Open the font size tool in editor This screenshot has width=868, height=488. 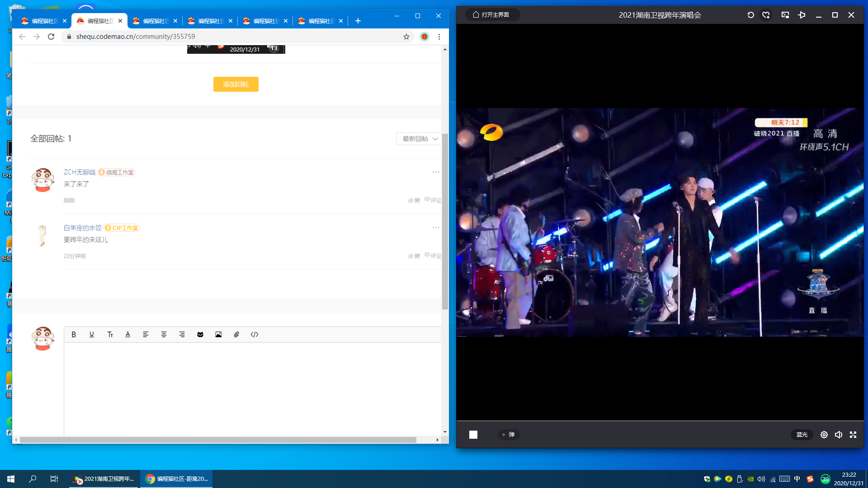click(110, 334)
